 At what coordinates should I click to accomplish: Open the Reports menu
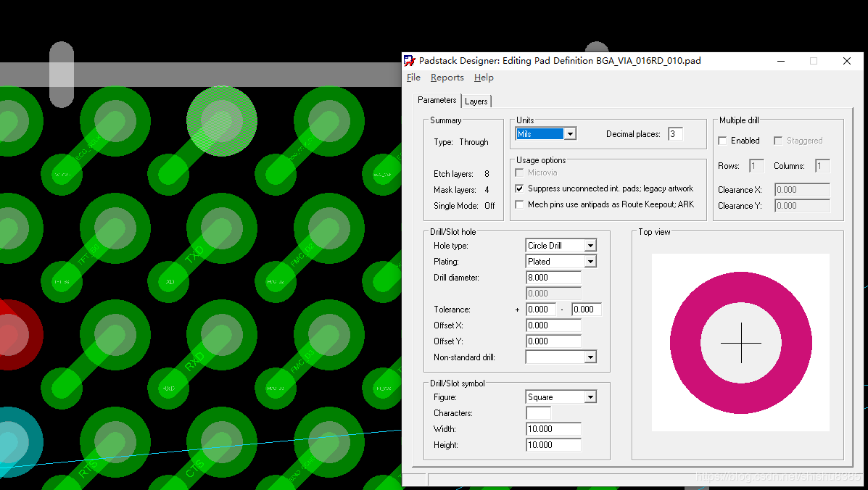tap(447, 78)
